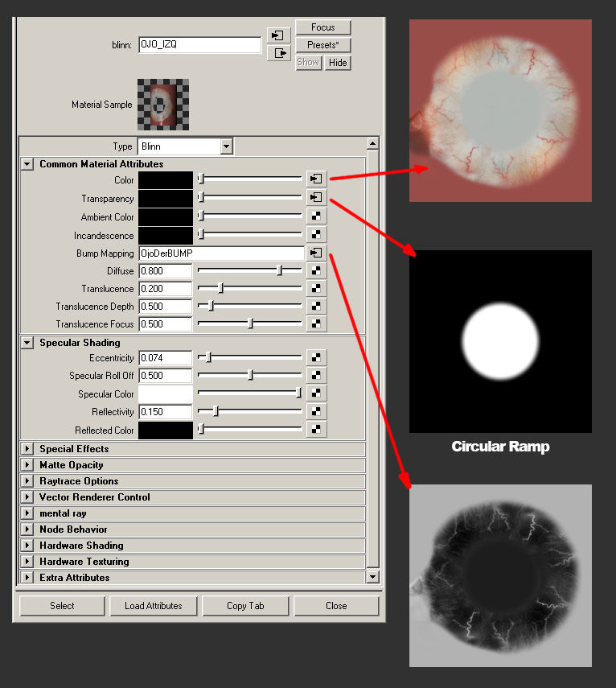616x688 pixels.
Task: Open the Presets* button
Action: tap(323, 45)
